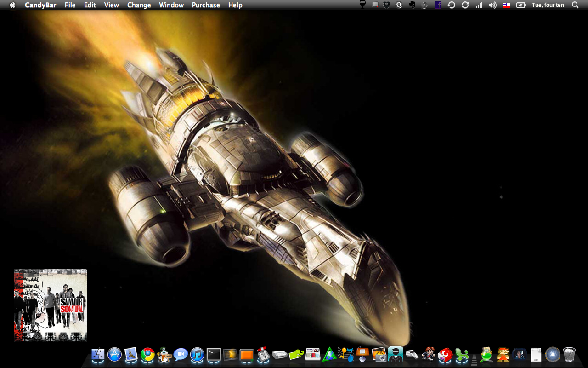Click the green swirl Dock icon
The image size is (588, 368).
[462, 354]
